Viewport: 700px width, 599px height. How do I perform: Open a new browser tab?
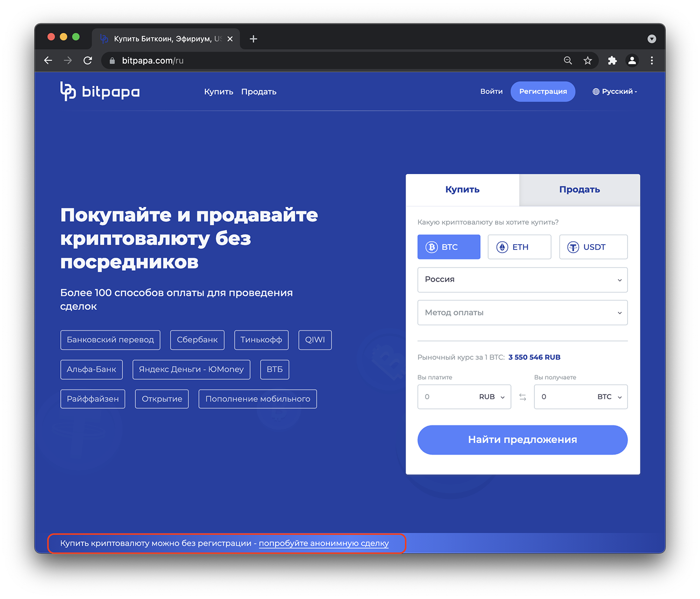pos(253,39)
